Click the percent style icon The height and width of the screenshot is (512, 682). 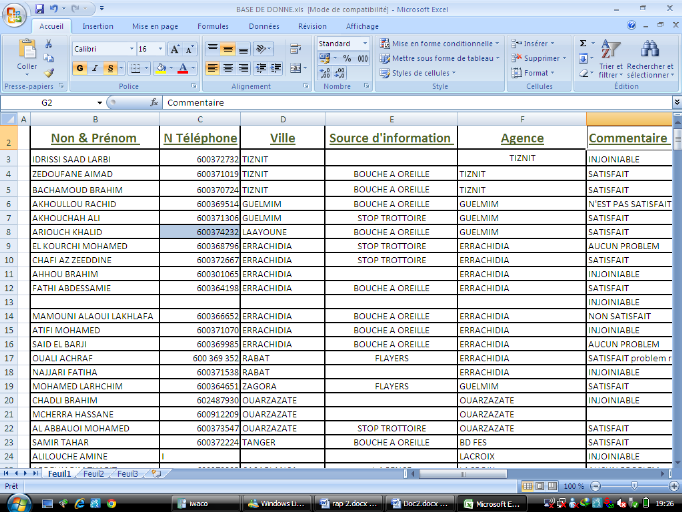(x=347, y=59)
